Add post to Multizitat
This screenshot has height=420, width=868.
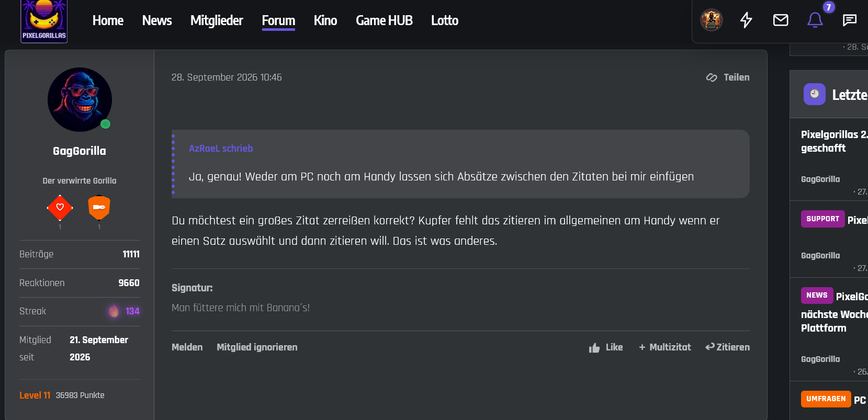pos(664,347)
